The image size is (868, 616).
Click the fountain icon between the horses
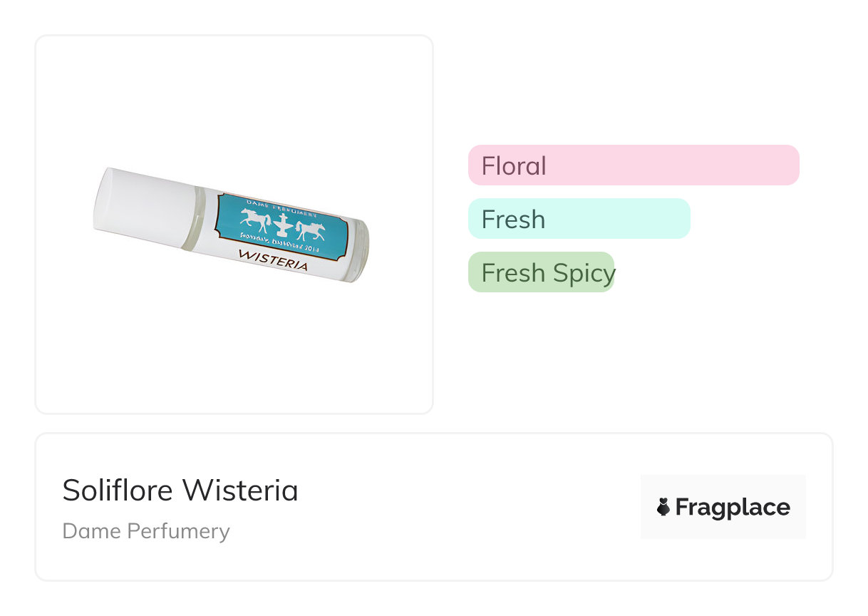click(282, 226)
